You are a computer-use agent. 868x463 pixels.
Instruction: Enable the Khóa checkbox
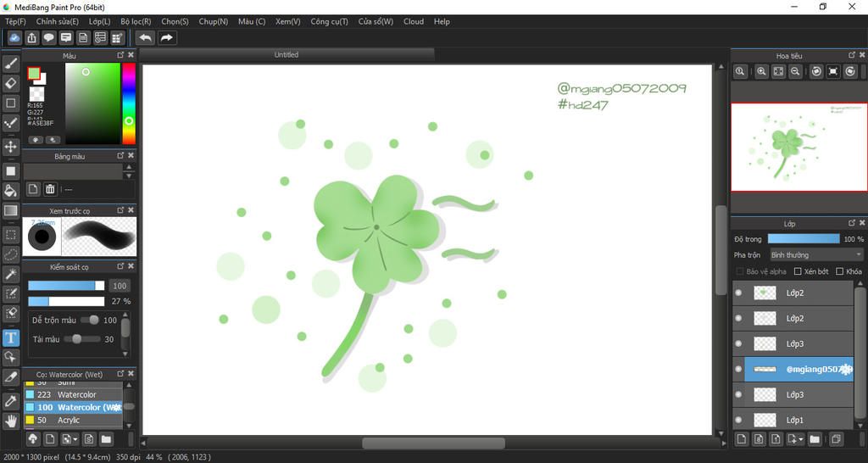[x=840, y=271]
